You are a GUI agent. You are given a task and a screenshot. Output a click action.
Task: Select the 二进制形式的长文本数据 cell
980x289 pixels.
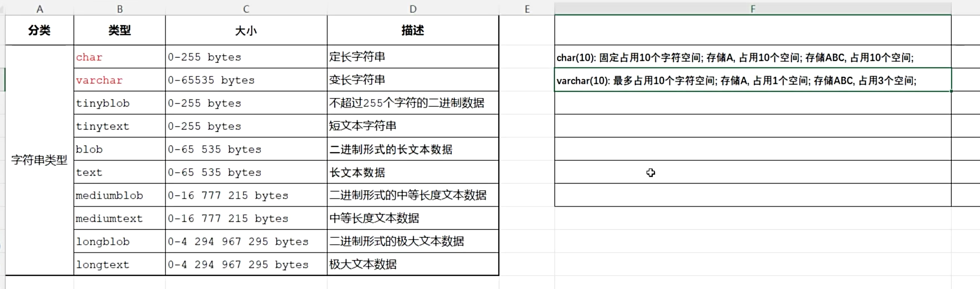pyautogui.click(x=413, y=149)
